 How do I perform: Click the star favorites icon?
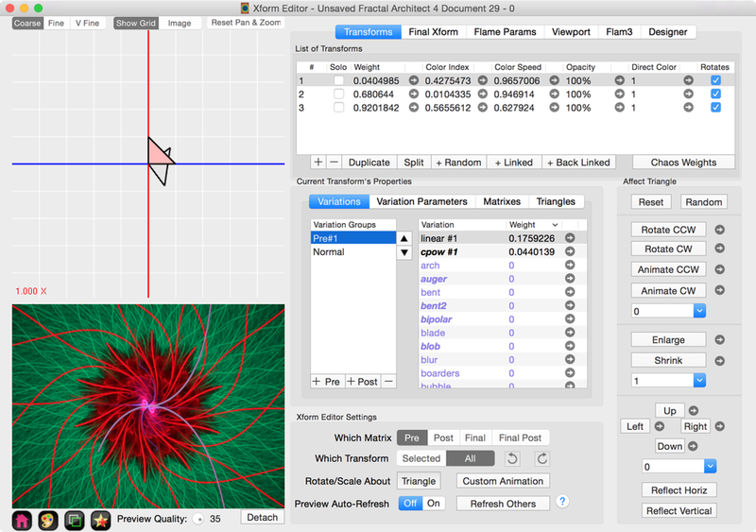[x=100, y=521]
